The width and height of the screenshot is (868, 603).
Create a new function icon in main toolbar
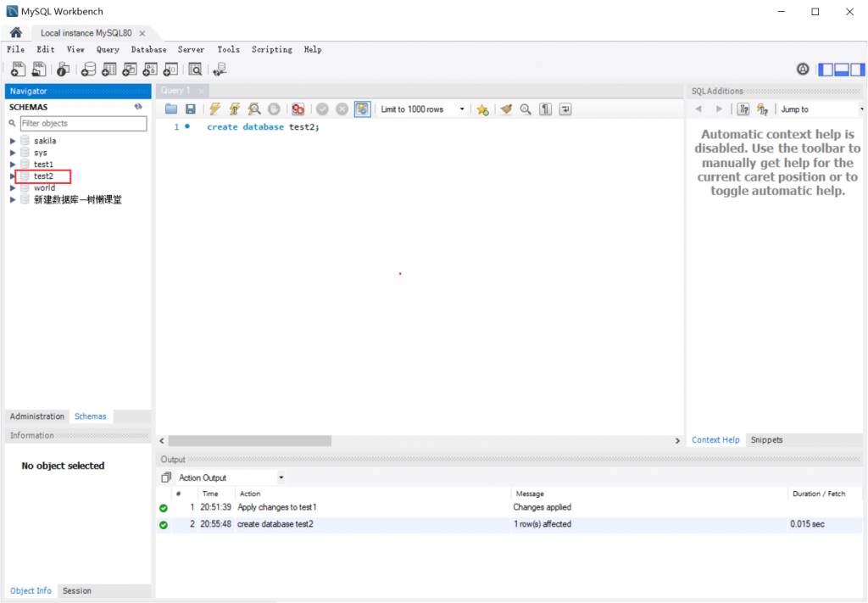point(170,70)
